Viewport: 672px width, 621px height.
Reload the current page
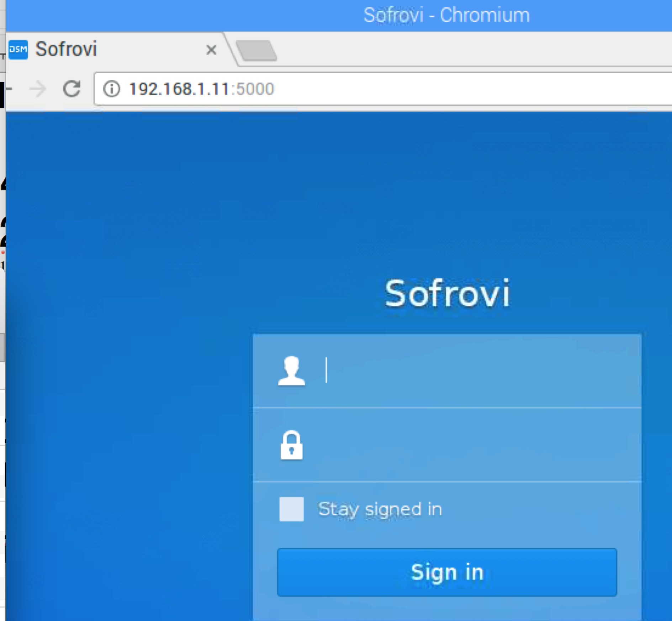(x=72, y=89)
